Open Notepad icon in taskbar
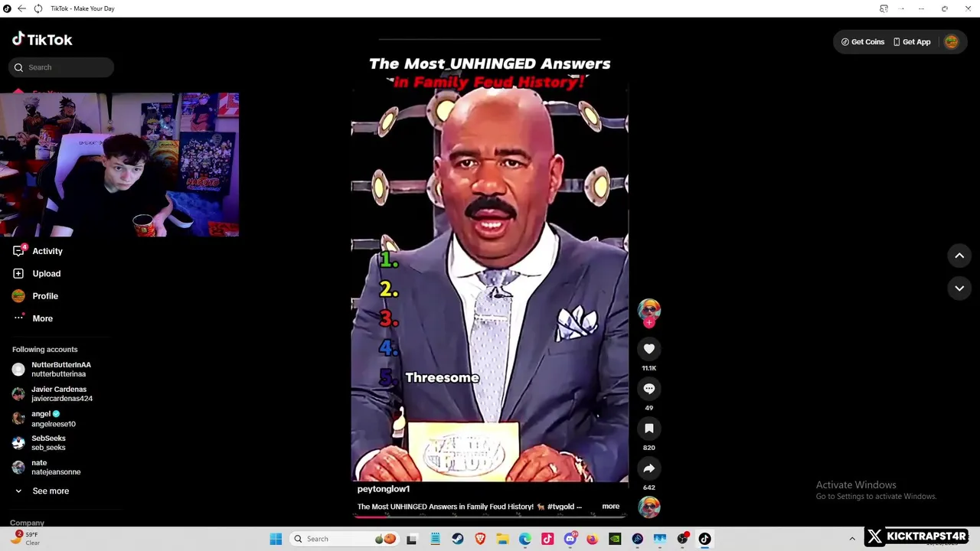 [435, 539]
